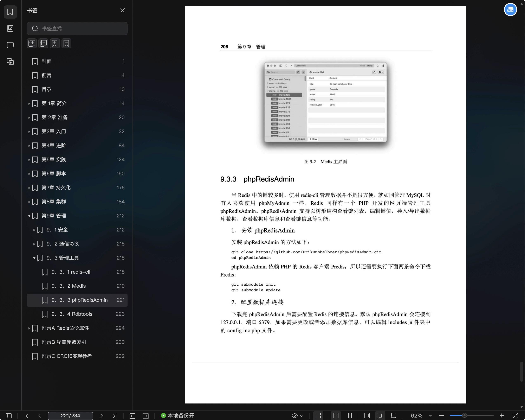
Task: Open the bookmarks panel icon in sidebar
Action: point(10,12)
